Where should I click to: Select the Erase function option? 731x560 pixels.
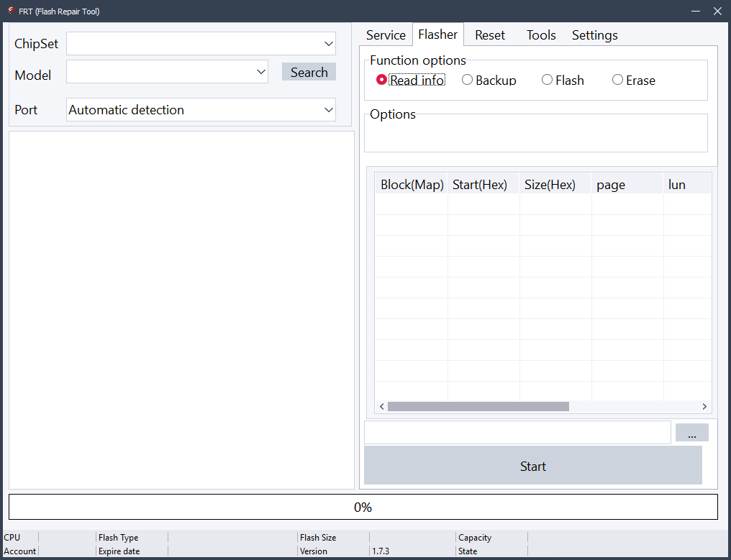click(x=617, y=80)
